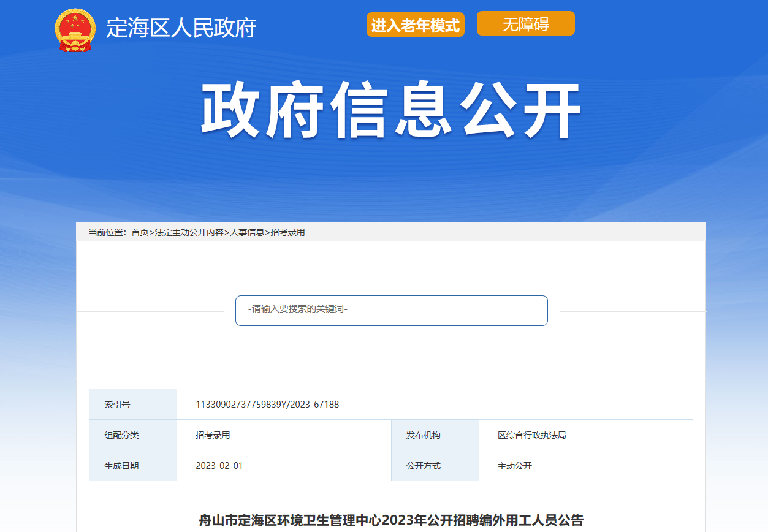Select the 2023-02-01 date value
Screen dimensions: 768x532
tap(219, 466)
